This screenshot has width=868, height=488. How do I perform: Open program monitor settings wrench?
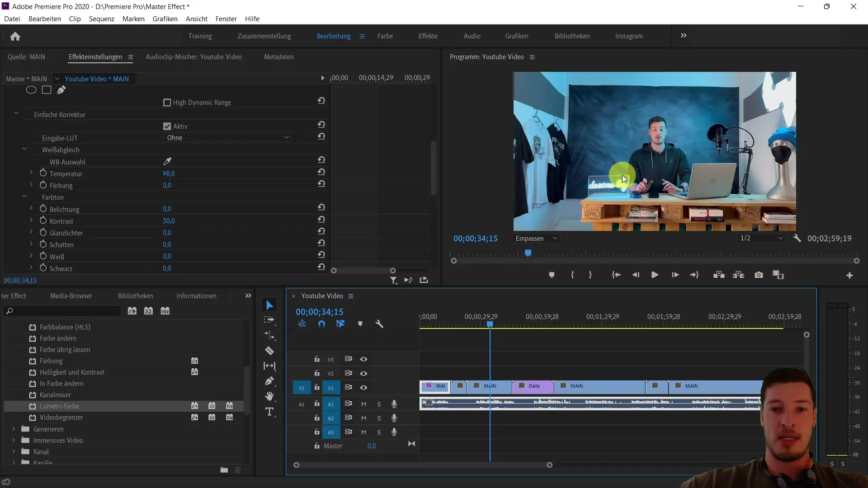(797, 238)
